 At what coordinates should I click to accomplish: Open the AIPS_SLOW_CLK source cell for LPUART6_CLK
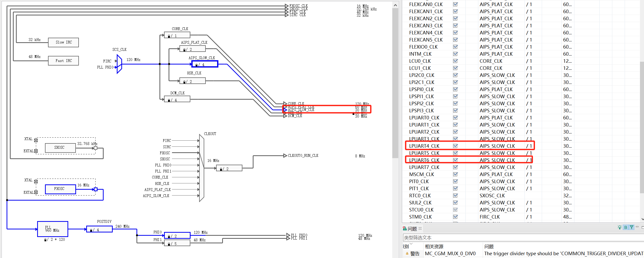(497, 160)
